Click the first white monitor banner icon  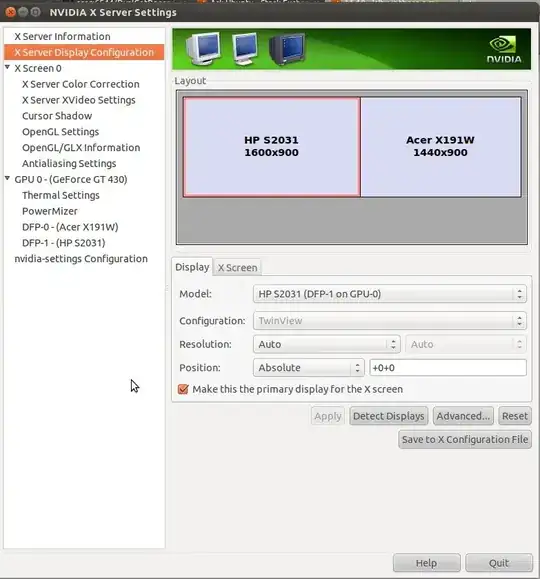[x=203, y=49]
